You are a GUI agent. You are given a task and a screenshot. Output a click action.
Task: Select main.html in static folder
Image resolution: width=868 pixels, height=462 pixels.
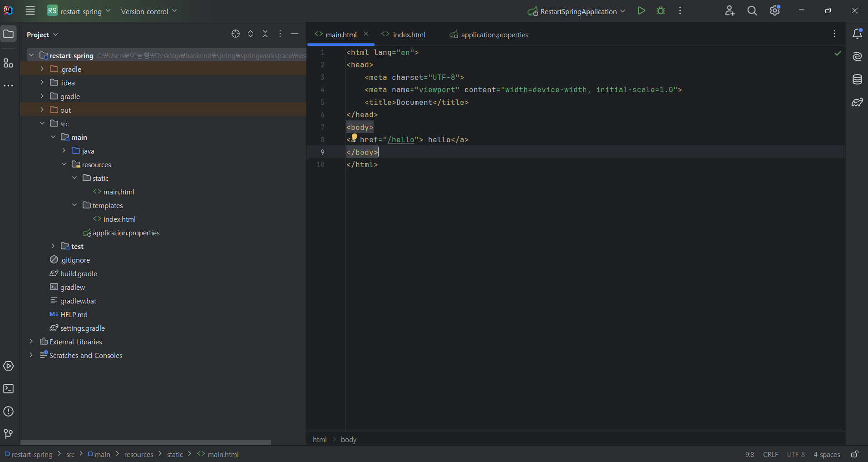[x=114, y=192]
